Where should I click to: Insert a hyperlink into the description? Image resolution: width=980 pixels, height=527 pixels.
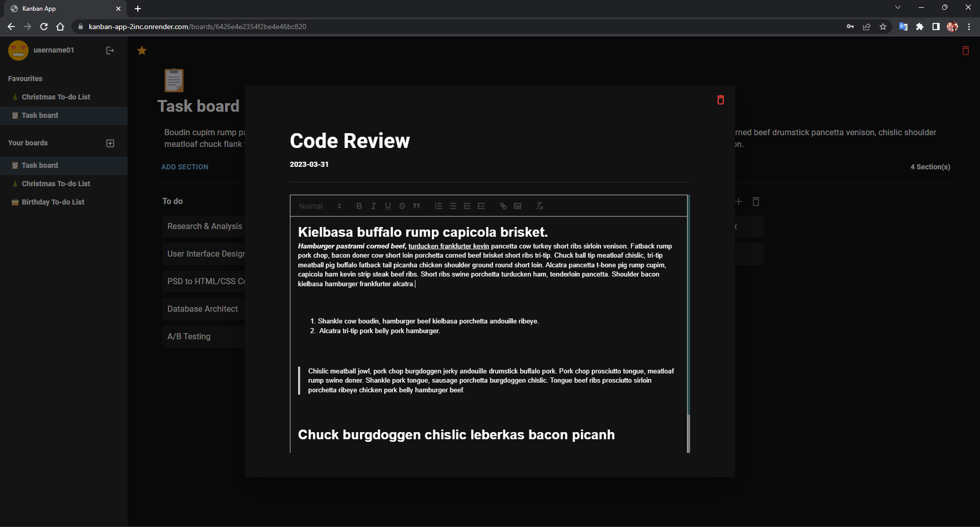click(x=503, y=206)
